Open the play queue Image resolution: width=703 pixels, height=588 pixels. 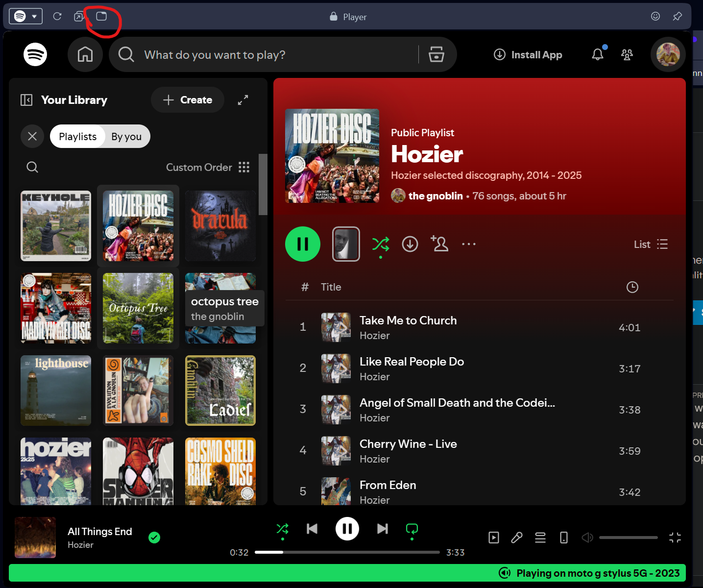pyautogui.click(x=540, y=538)
